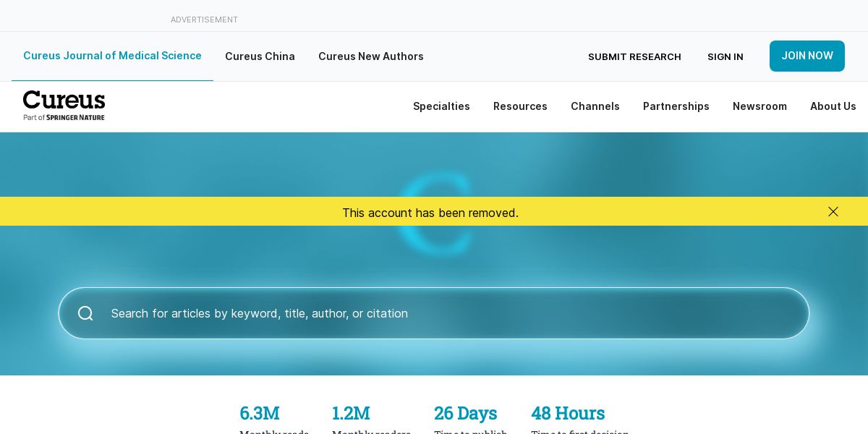Click 'This account has been removed.' message
This screenshot has width=868, height=434.
point(430,213)
